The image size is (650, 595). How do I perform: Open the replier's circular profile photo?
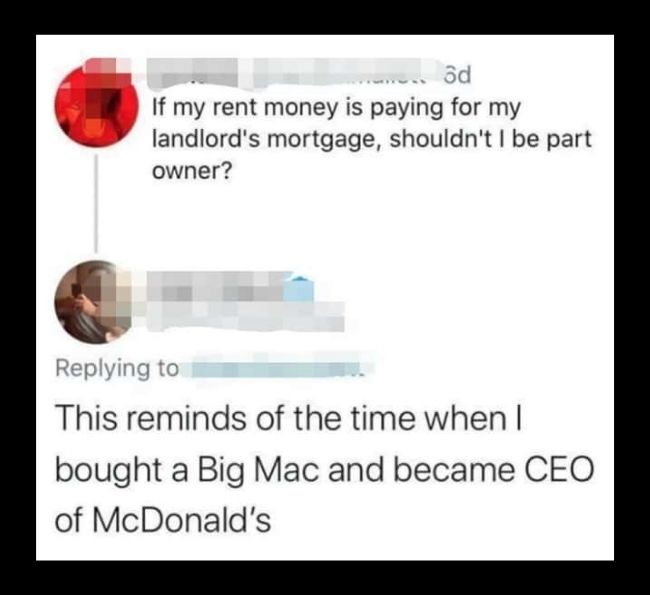[x=96, y=302]
